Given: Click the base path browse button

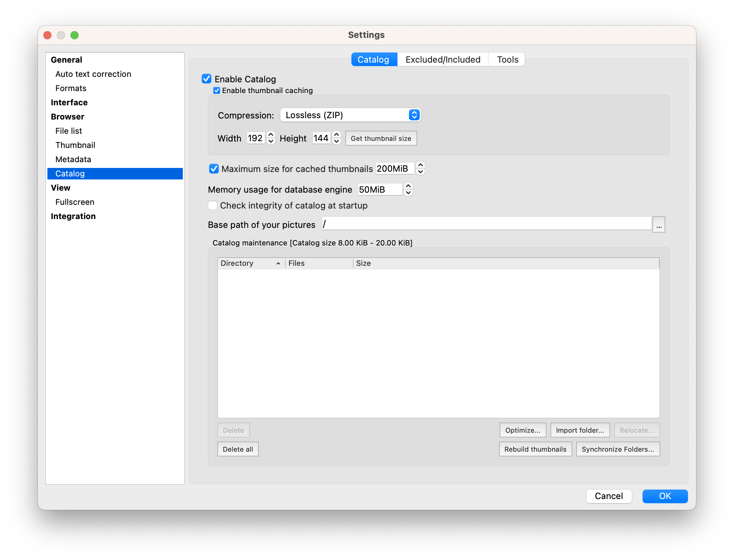Looking at the screenshot, I should 659,225.
